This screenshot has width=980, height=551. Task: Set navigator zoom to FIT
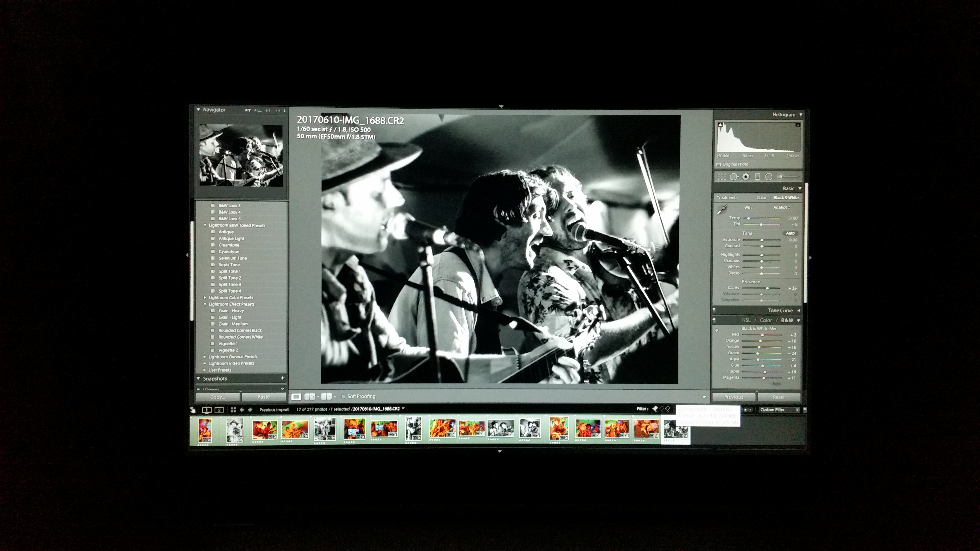pos(248,110)
